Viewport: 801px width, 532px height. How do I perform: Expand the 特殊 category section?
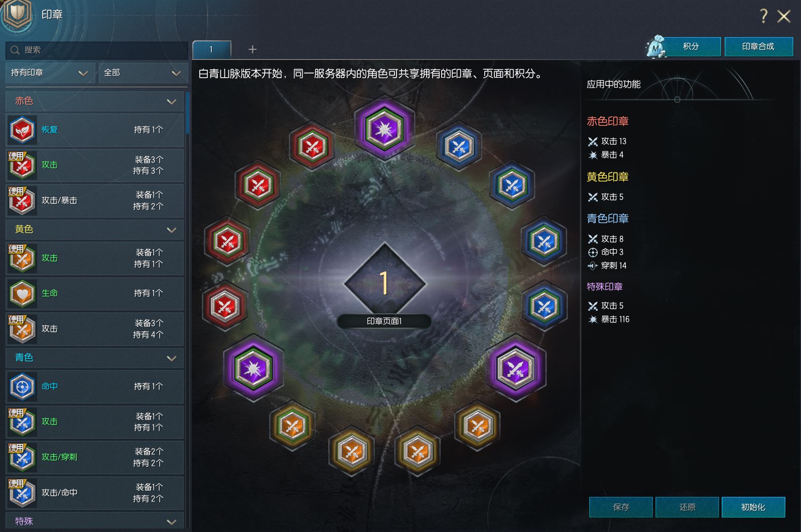[x=171, y=522]
